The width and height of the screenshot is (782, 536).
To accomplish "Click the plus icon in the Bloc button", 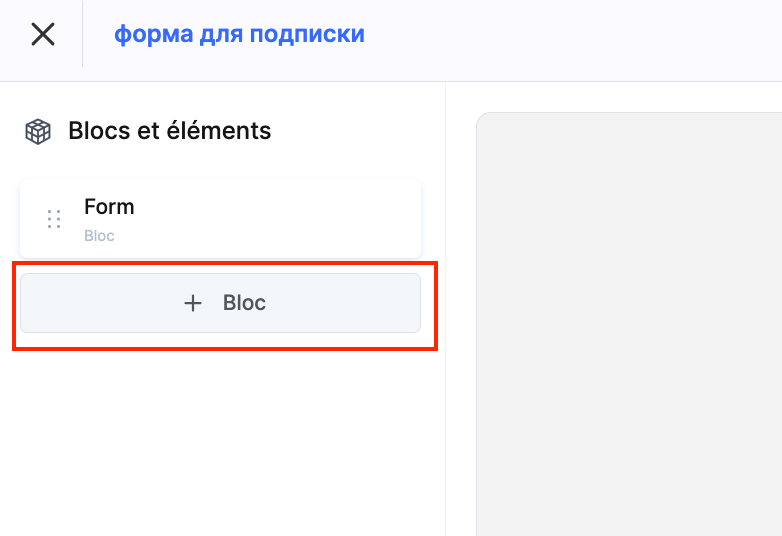I will [193, 303].
